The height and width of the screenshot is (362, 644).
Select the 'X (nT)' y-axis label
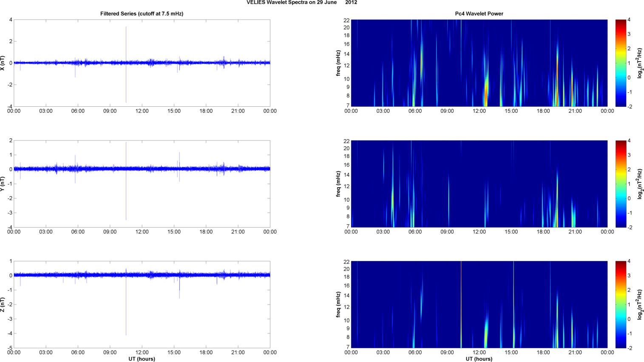click(x=3, y=63)
